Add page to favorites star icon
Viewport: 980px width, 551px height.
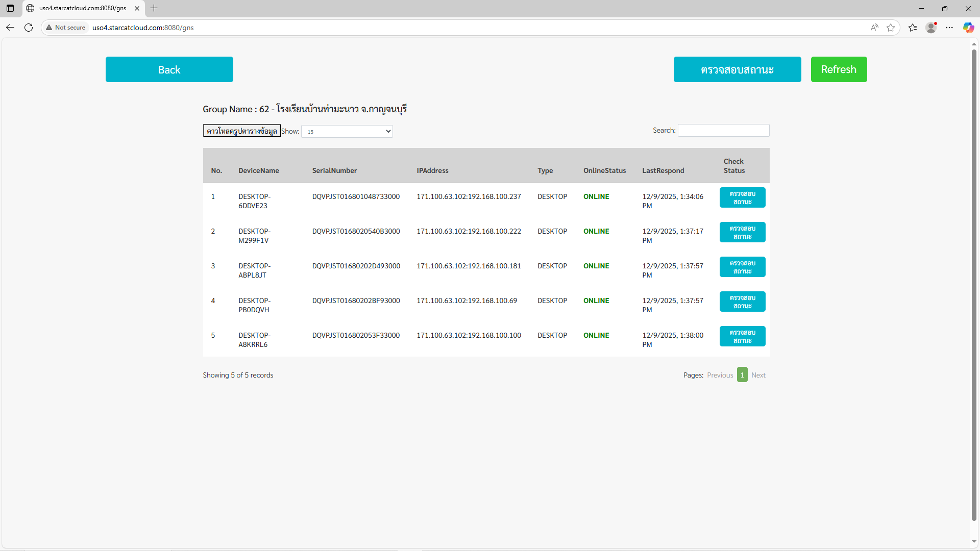(x=891, y=28)
